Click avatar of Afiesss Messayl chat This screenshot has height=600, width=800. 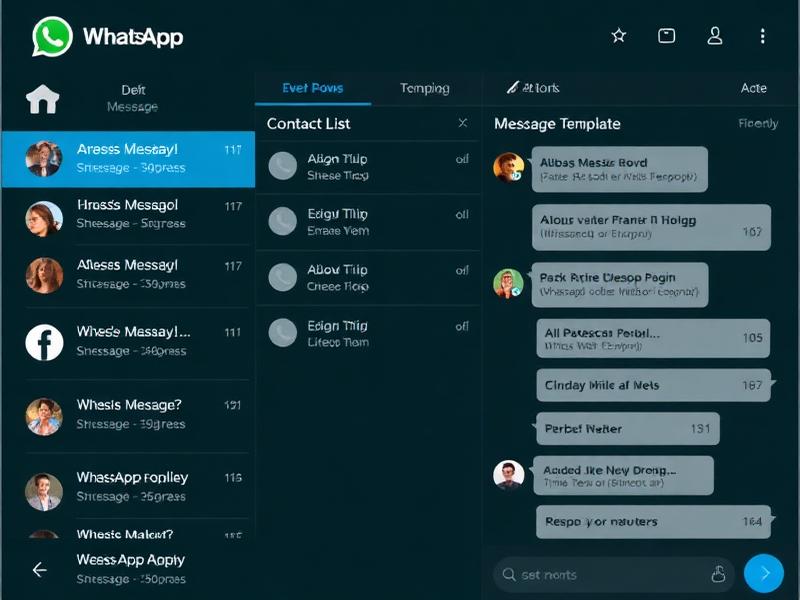pos(44,276)
